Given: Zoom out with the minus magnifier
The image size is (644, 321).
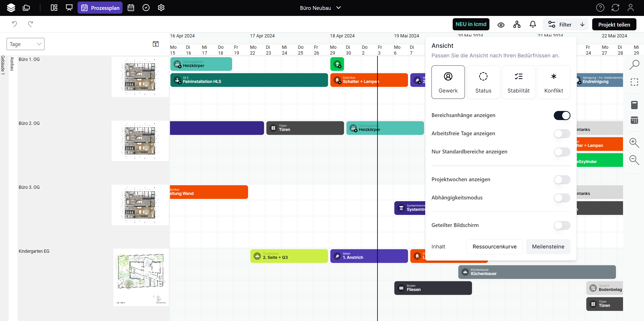Looking at the screenshot, I should pyautogui.click(x=634, y=160).
